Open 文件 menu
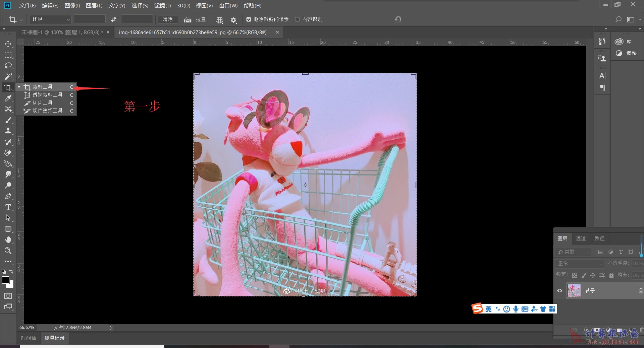 point(28,6)
